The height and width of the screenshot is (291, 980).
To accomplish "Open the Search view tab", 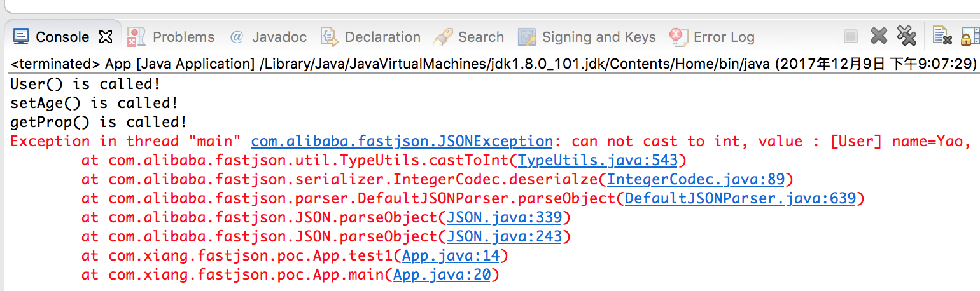I will (x=481, y=37).
